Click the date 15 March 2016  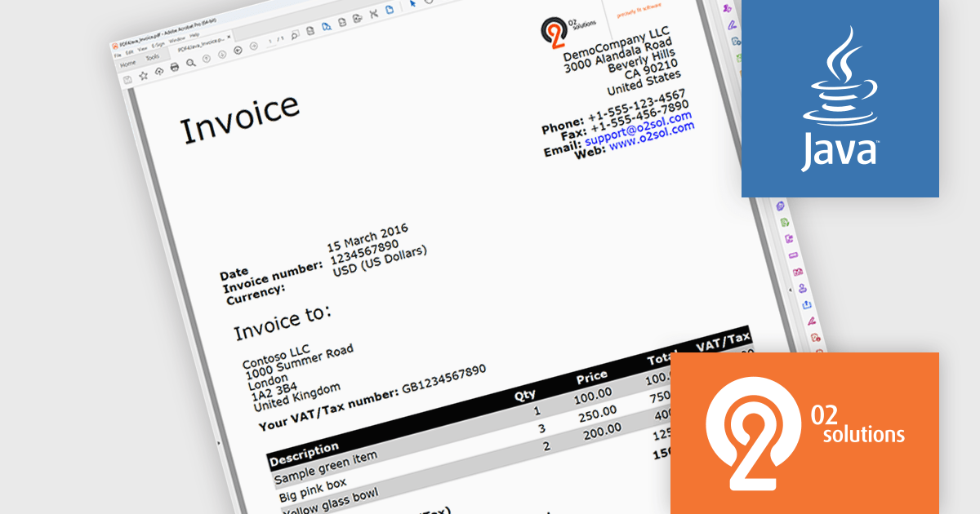[x=367, y=237]
